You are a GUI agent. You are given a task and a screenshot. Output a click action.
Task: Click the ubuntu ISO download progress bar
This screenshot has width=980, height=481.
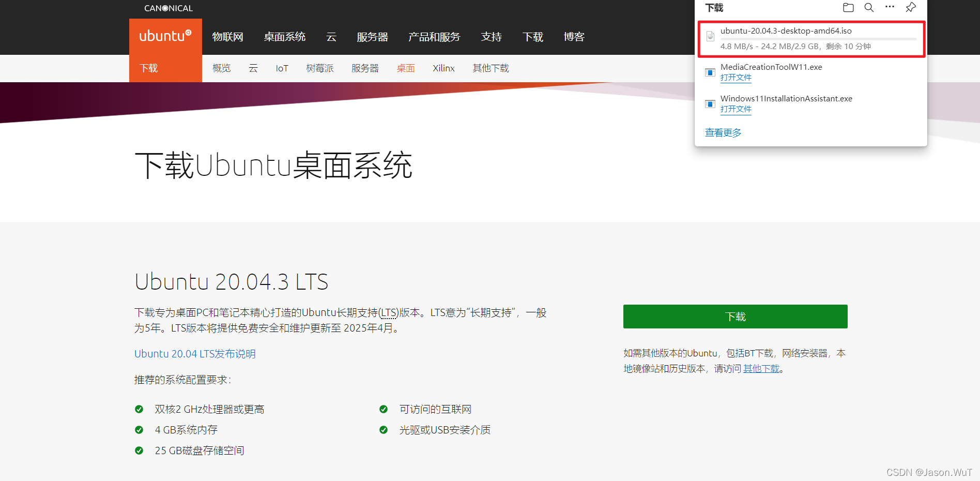tap(818, 39)
